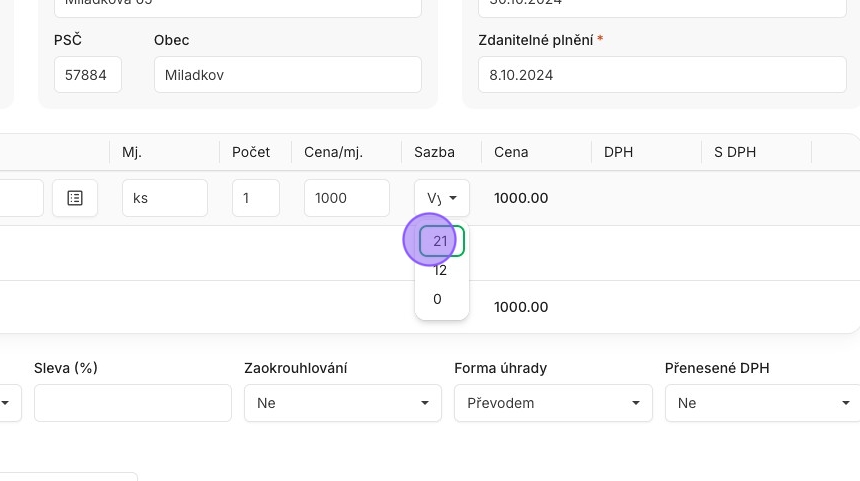Open the item list picker icon

point(75,198)
